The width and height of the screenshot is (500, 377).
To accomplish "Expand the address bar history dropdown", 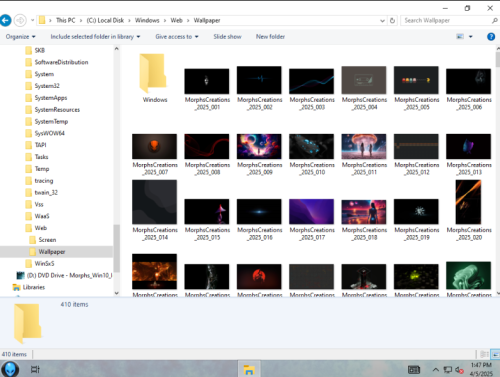I will [382, 21].
